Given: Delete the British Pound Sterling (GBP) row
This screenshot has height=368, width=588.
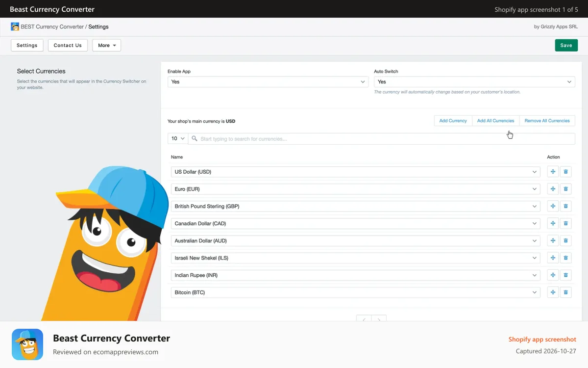Looking at the screenshot, I should click(565, 206).
